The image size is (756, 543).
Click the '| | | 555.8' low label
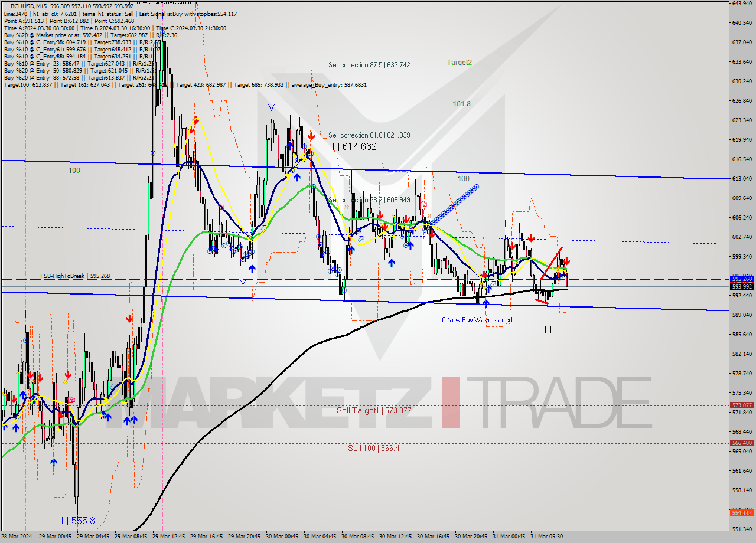[x=74, y=521]
